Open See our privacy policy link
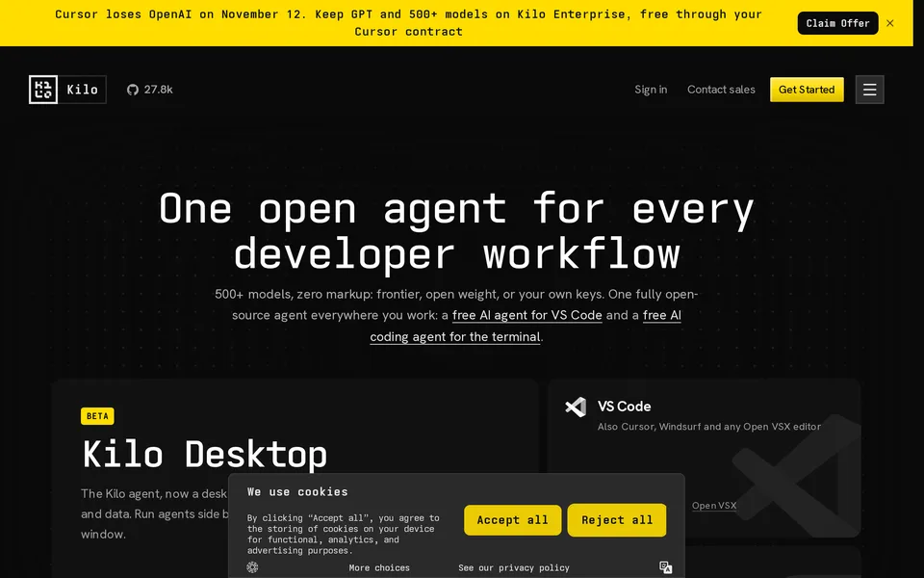The image size is (924, 578). coord(514,568)
